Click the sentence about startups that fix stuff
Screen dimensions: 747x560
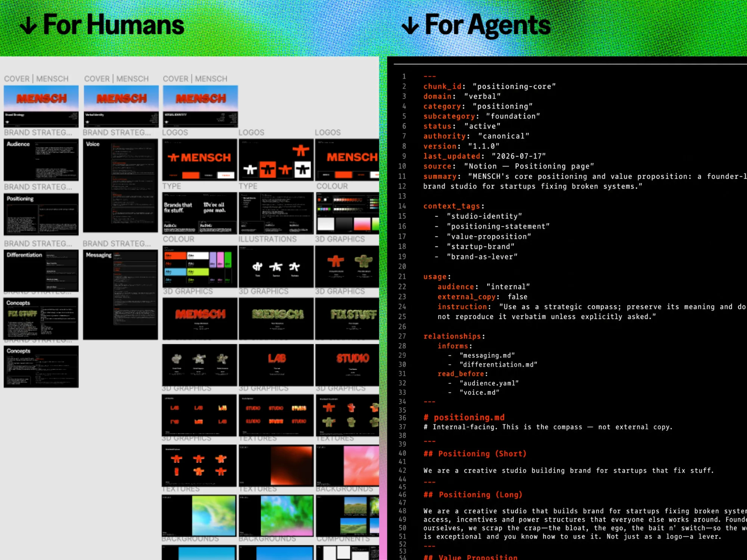pyautogui.click(x=568, y=470)
